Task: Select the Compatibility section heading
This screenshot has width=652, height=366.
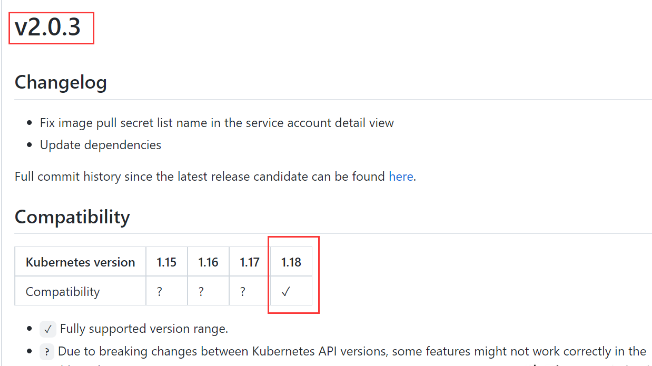Action: coord(72,217)
